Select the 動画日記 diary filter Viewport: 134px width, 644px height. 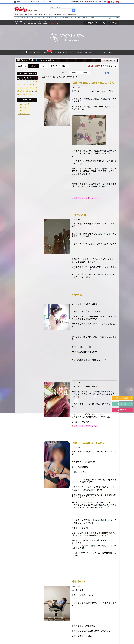coord(85,72)
